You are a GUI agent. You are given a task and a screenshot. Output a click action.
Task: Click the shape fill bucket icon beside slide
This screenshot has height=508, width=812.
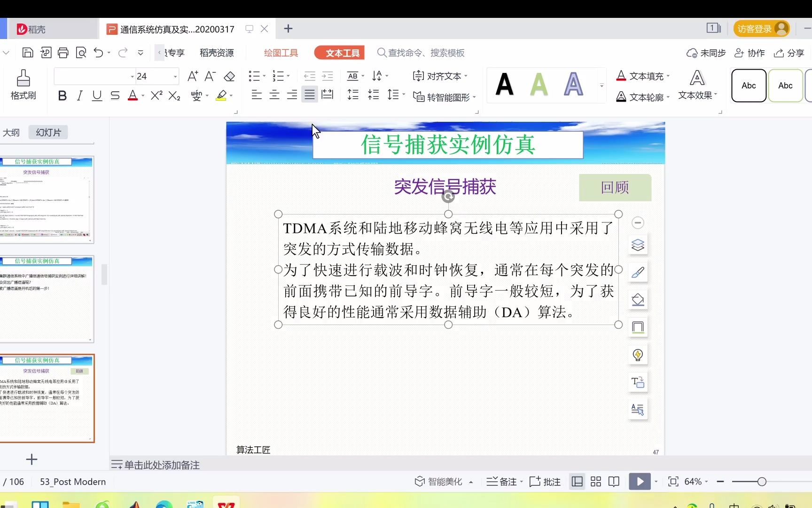click(638, 300)
